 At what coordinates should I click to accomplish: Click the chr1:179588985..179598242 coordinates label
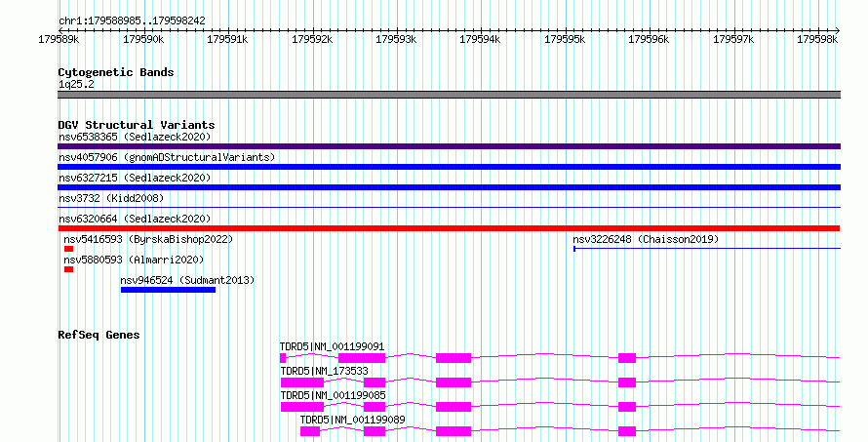[x=132, y=21]
